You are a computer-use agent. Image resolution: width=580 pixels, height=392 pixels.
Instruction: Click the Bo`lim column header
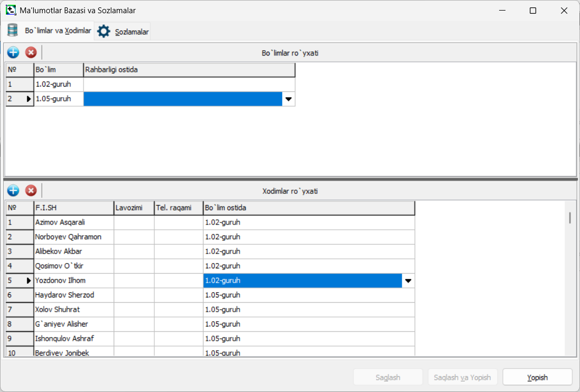[x=59, y=70]
